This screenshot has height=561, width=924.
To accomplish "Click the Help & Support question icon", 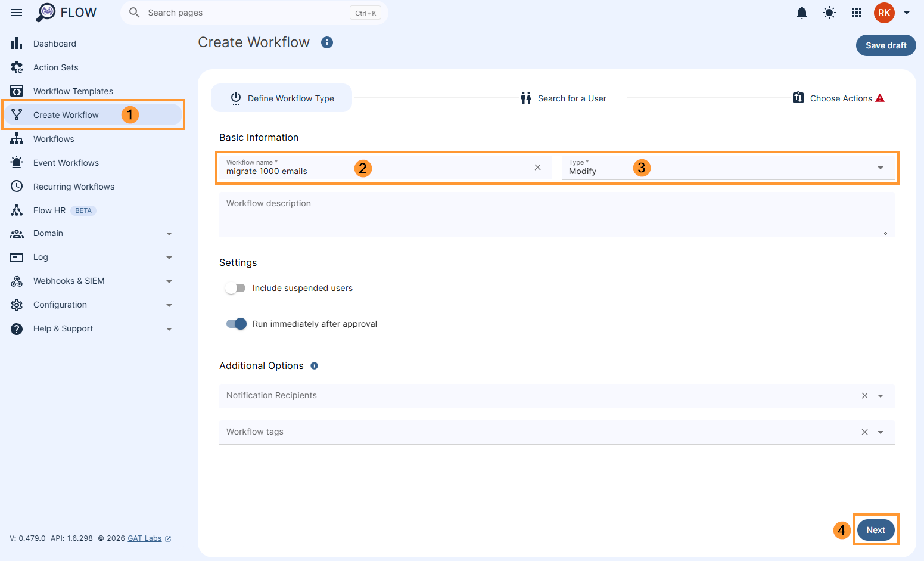I will pos(17,329).
